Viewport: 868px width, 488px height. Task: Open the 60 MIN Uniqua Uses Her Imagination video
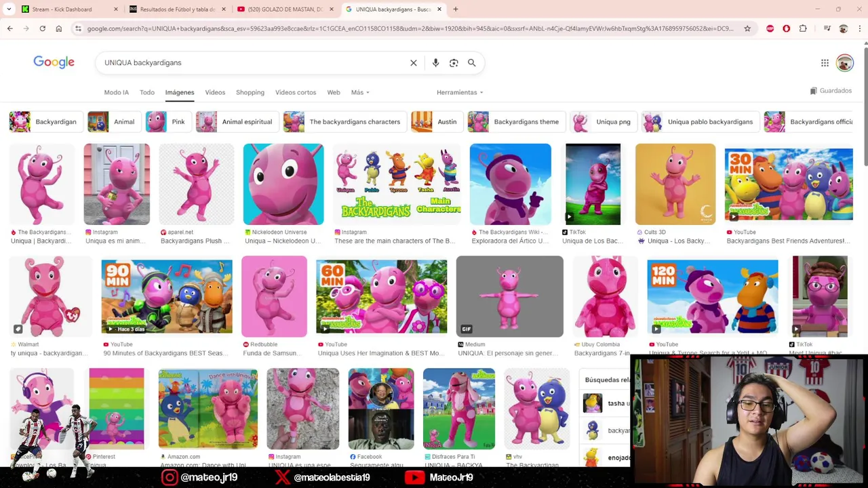381,296
